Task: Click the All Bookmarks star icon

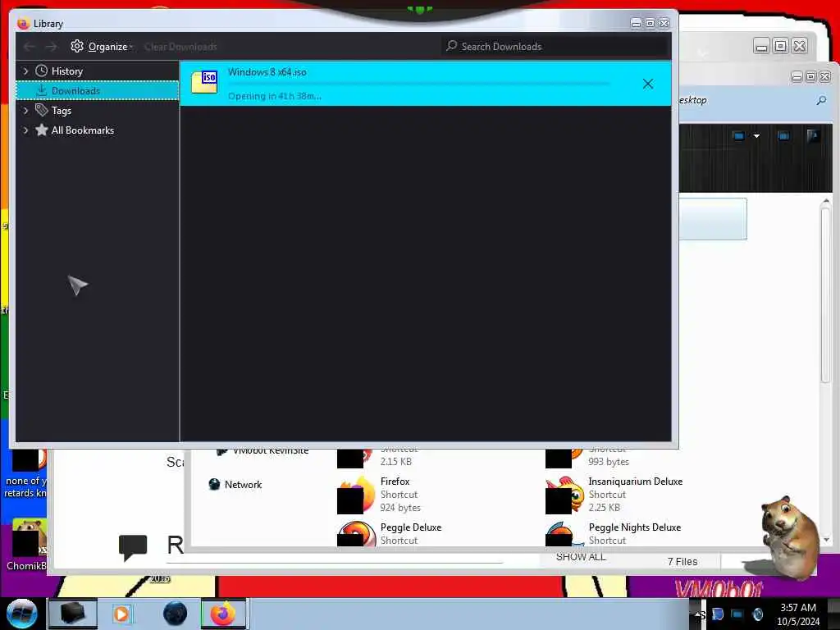Action: [x=41, y=130]
